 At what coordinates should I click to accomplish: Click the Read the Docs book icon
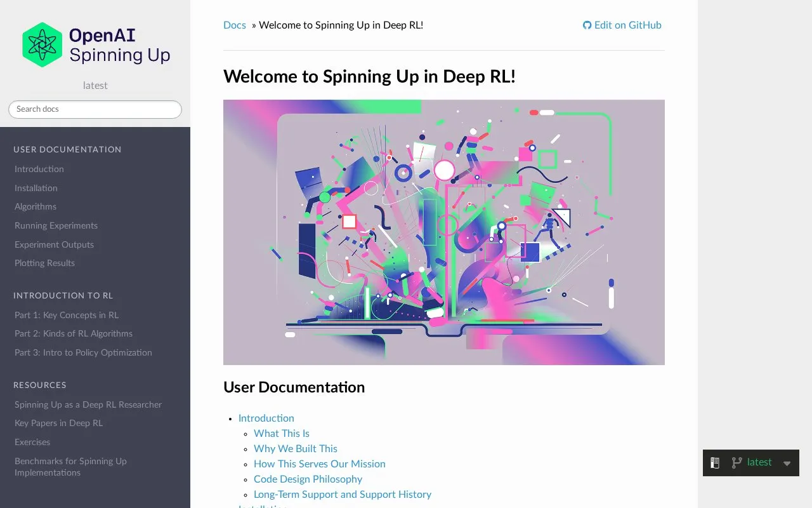coord(715,463)
